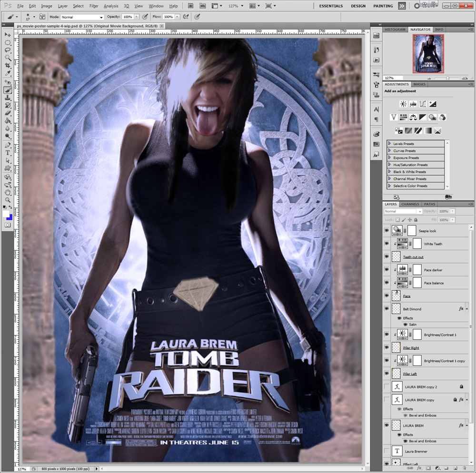Viewport: 476px width, 473px height.
Task: Select the Elliptical Marquee tool
Action: pos(8,42)
